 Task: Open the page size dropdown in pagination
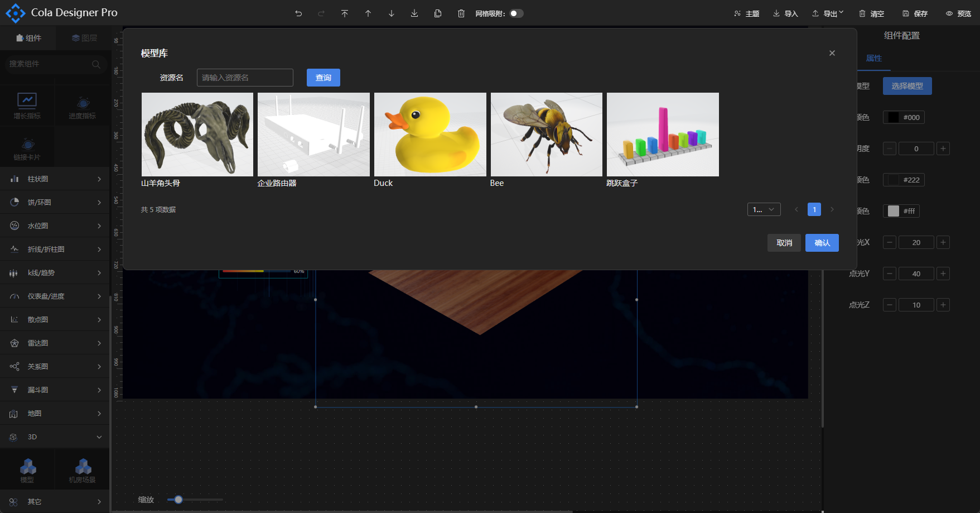[x=764, y=209]
